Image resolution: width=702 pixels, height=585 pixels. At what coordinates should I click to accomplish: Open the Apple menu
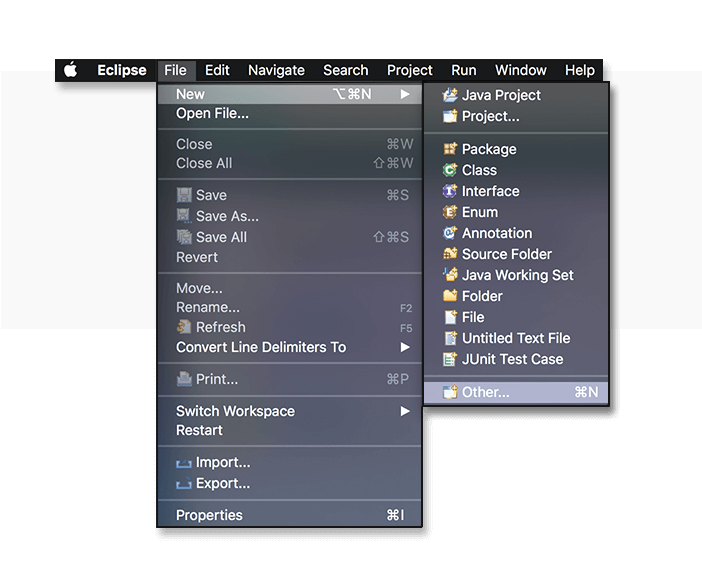(70, 70)
